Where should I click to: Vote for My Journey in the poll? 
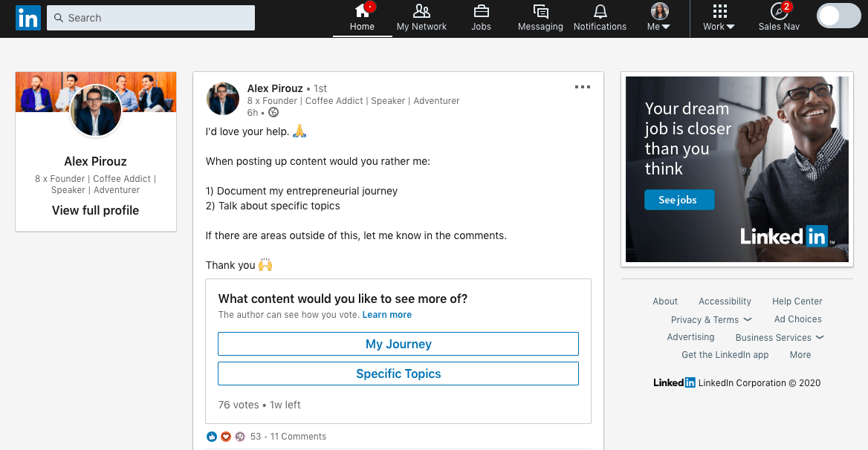point(398,344)
